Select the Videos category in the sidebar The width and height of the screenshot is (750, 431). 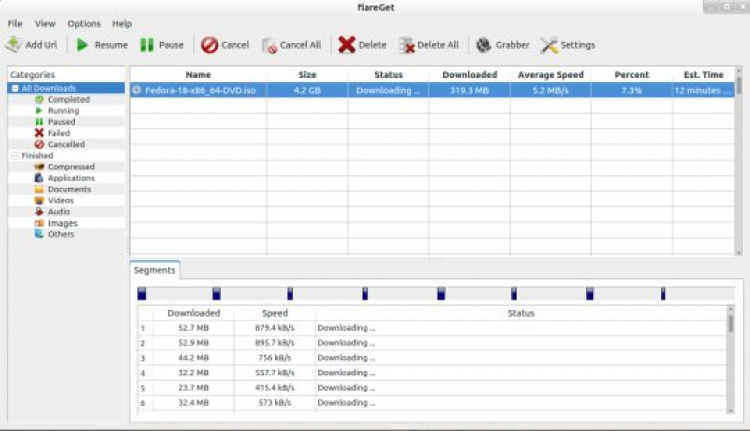(62, 200)
